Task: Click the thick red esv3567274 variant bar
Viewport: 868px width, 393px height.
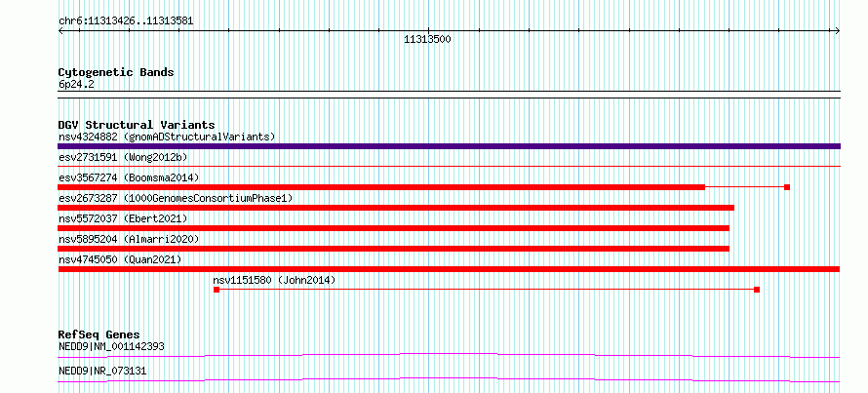Action: click(381, 187)
